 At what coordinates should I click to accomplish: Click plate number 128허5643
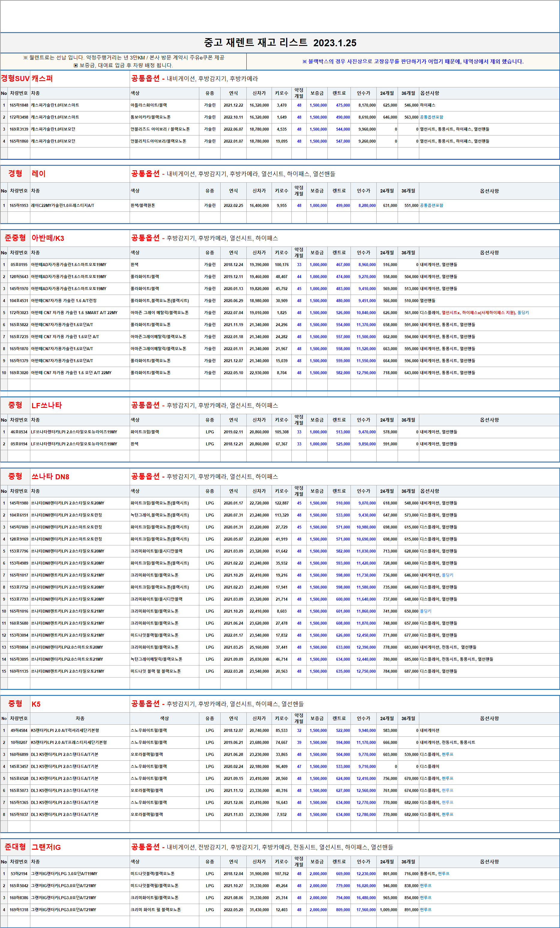19,277
